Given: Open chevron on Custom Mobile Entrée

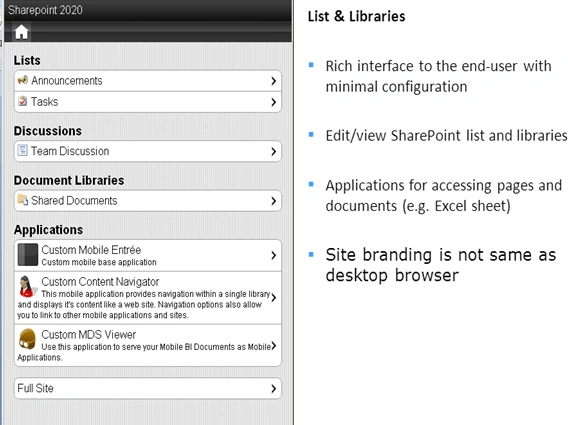Looking at the screenshot, I should tap(273, 255).
